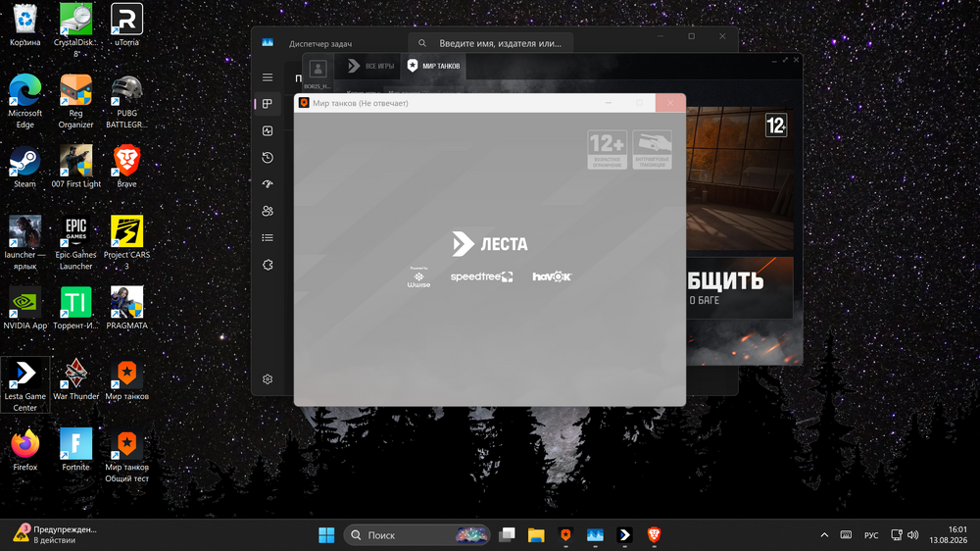
Task: Switch input language РУС indicator
Action: [x=870, y=535]
